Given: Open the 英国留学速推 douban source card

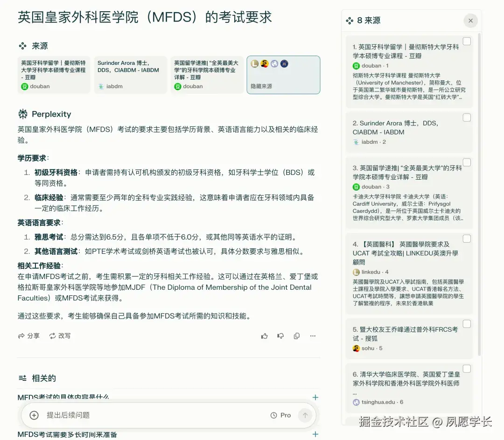Looking at the screenshot, I should [207, 75].
